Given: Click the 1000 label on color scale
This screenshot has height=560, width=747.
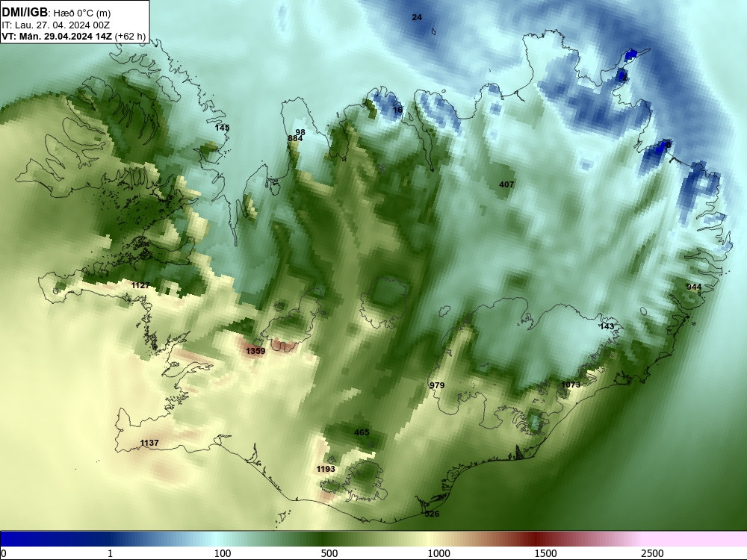Looking at the screenshot, I should point(438,553).
